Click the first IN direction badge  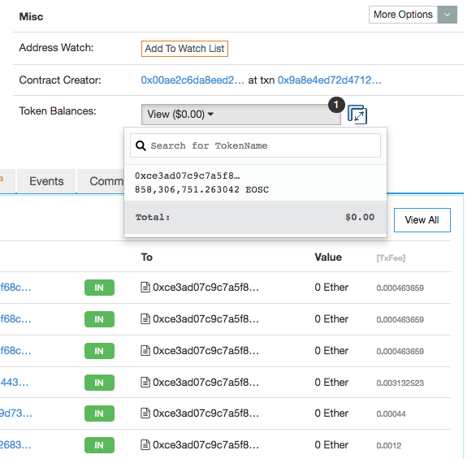tap(99, 288)
